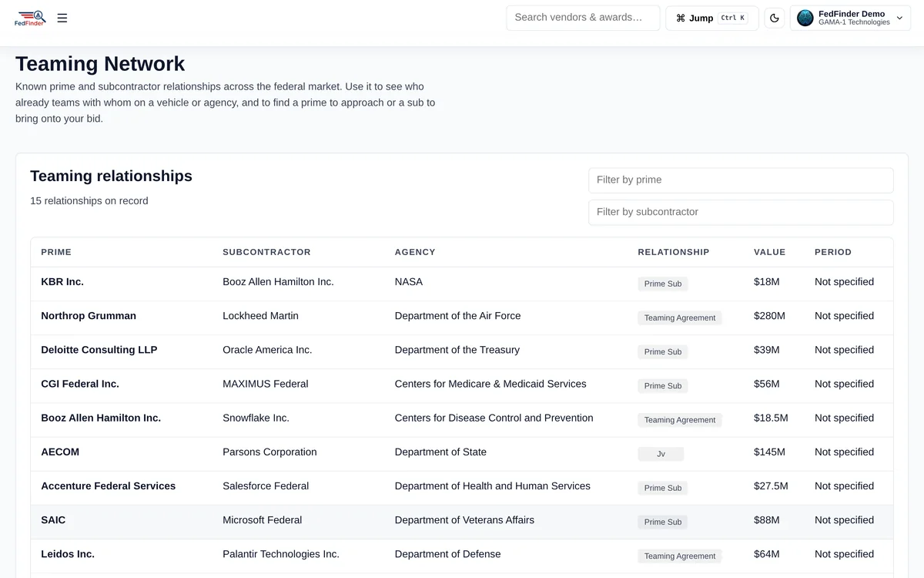Select subcontractor Parsons Corporation
924x578 pixels.
269,452
